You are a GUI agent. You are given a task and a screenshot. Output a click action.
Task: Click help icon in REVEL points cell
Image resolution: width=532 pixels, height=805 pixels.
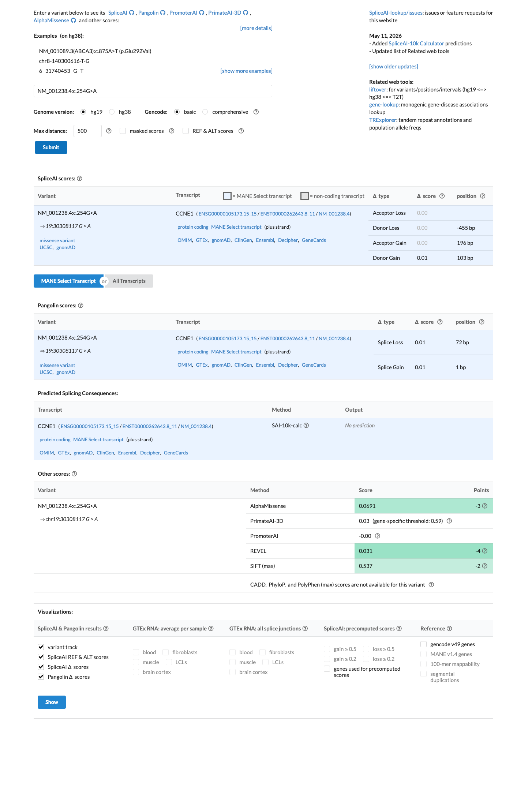tap(485, 551)
